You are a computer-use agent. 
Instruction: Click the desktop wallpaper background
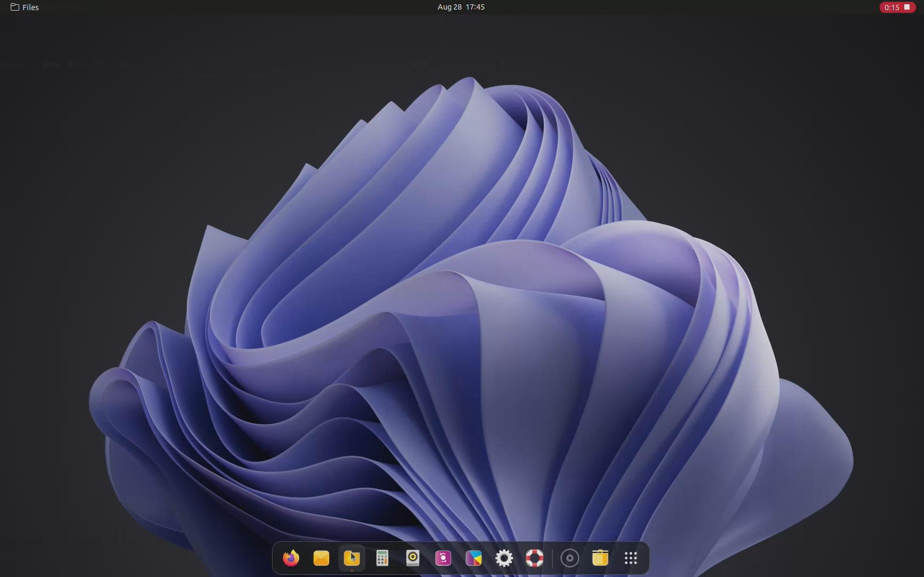pyautogui.click(x=160, y=267)
